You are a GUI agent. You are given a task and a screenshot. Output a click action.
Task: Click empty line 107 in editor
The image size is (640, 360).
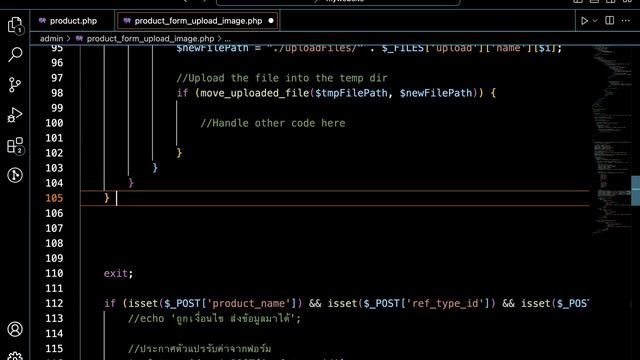pyautogui.click(x=335, y=228)
